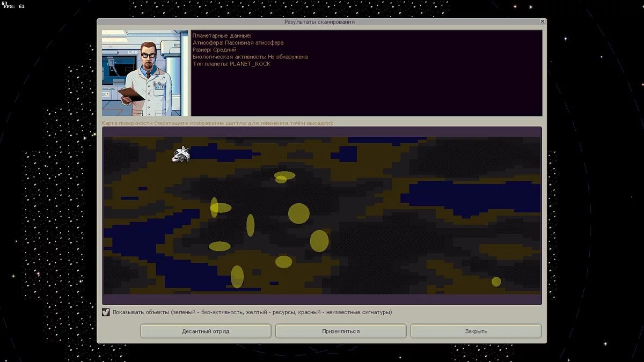The height and width of the screenshot is (362, 644).
Task: Click the 'Десантный отряд' button
Action: 206,331
